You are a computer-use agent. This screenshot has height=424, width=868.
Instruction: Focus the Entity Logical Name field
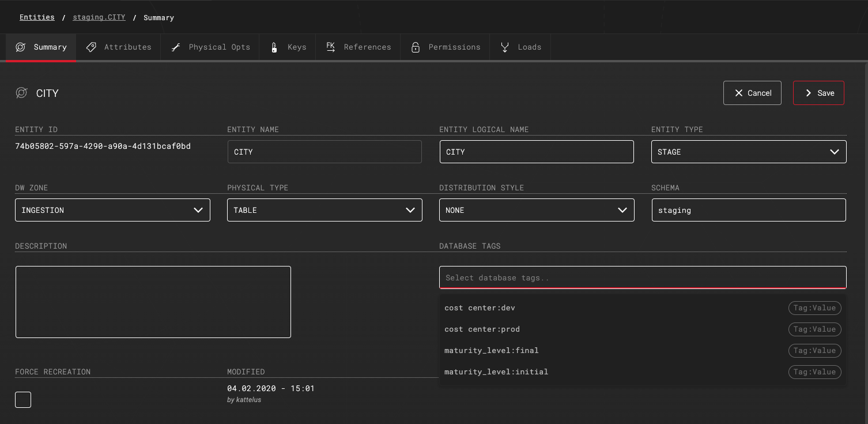(536, 152)
